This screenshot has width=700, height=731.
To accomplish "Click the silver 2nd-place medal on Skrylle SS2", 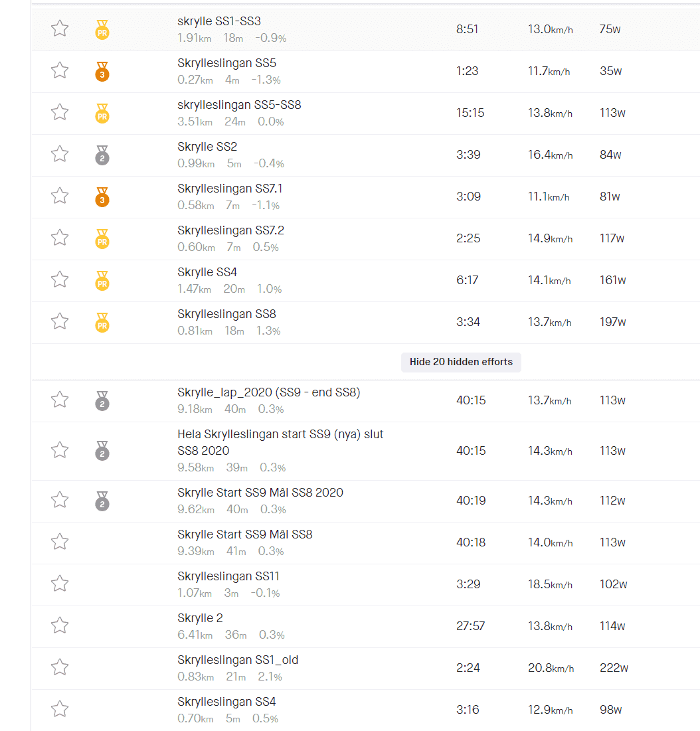I will tap(102, 155).
